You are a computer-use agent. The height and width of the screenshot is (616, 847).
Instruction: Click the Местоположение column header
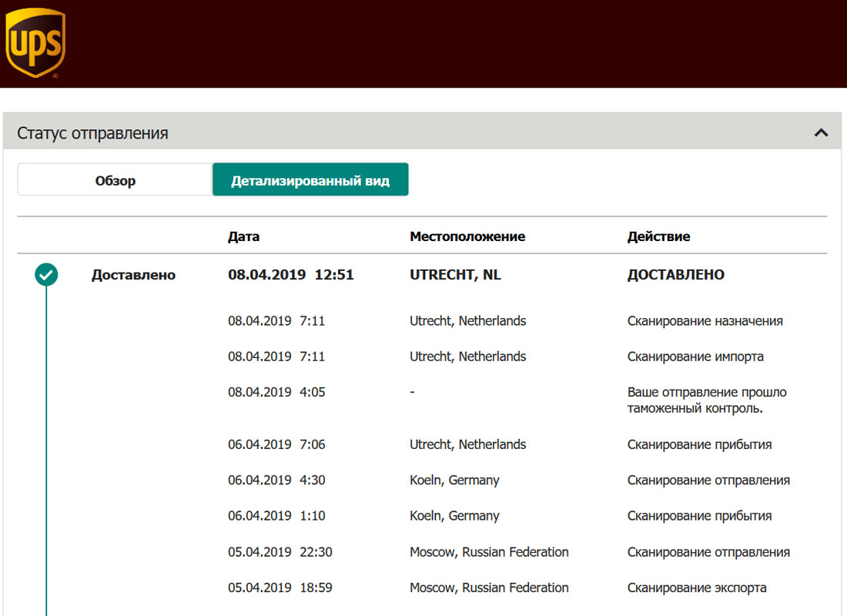click(467, 236)
